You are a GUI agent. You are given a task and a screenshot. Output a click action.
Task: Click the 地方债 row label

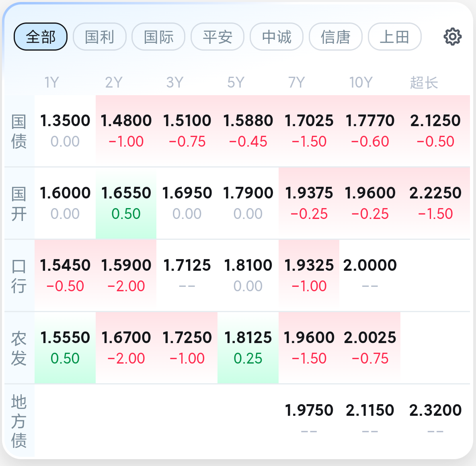coord(19,421)
